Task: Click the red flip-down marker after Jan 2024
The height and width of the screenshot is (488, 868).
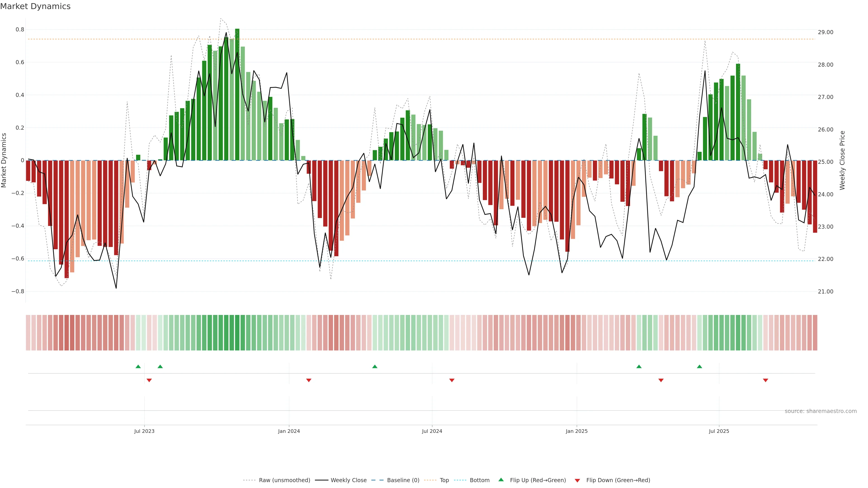Action: click(309, 380)
